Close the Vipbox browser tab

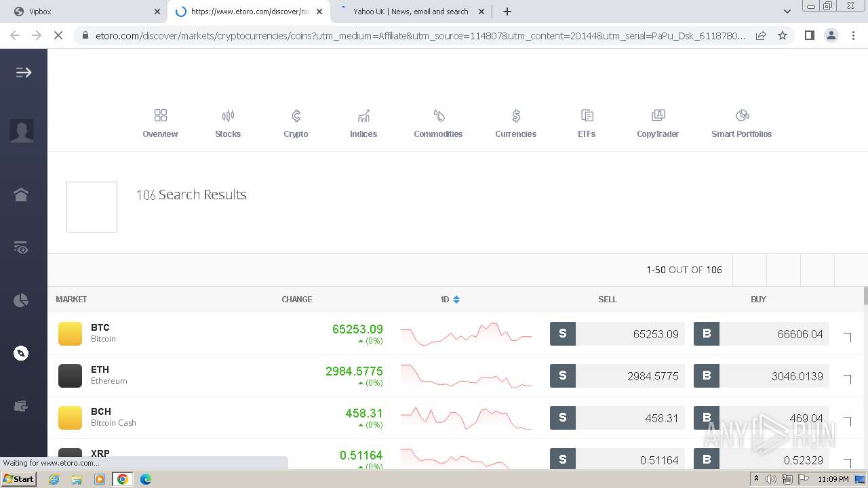click(x=157, y=12)
